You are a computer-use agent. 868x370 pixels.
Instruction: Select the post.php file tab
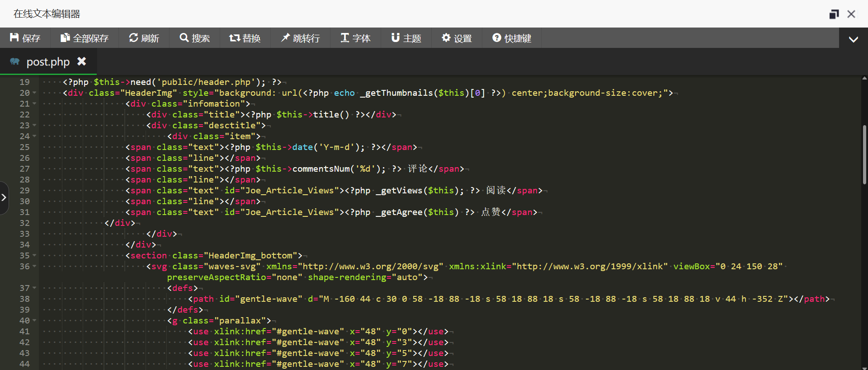(x=47, y=62)
